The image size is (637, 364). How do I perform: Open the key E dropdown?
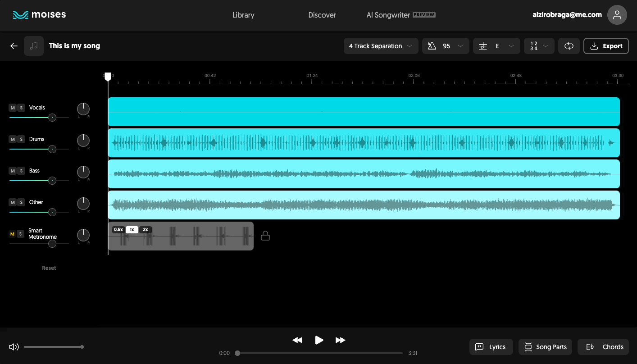[x=496, y=46]
